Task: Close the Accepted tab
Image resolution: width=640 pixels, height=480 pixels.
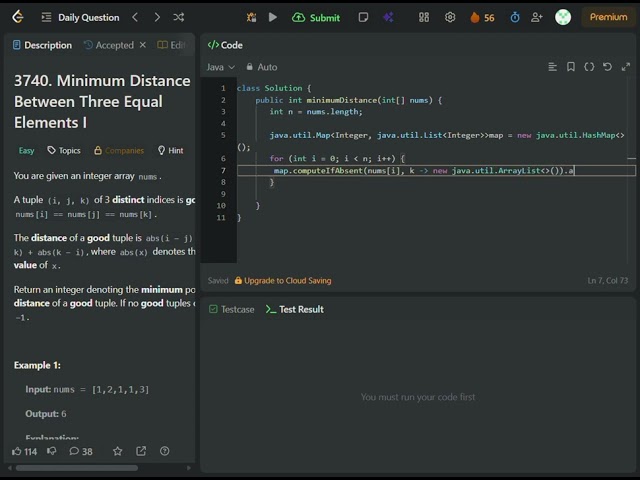Action: (142, 44)
